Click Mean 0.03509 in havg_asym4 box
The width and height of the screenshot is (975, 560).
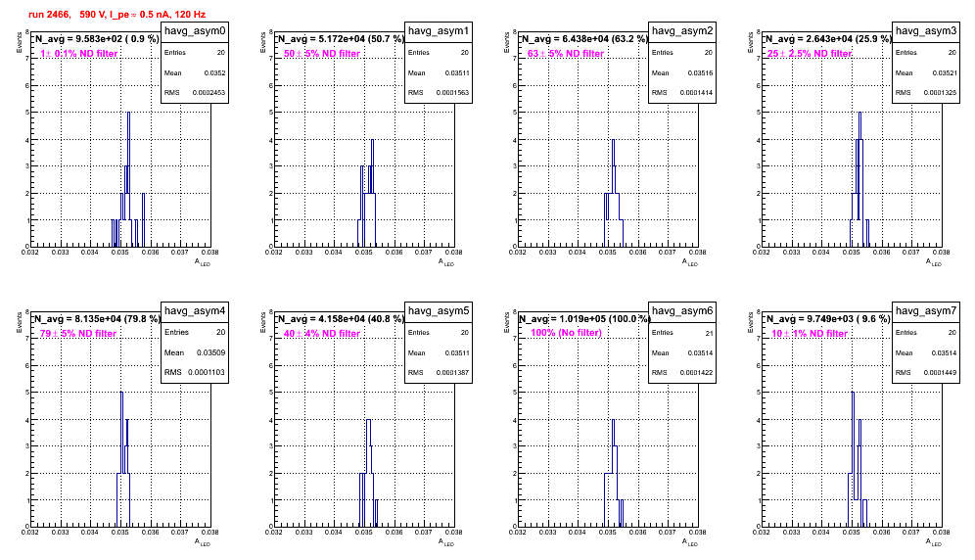(x=195, y=352)
